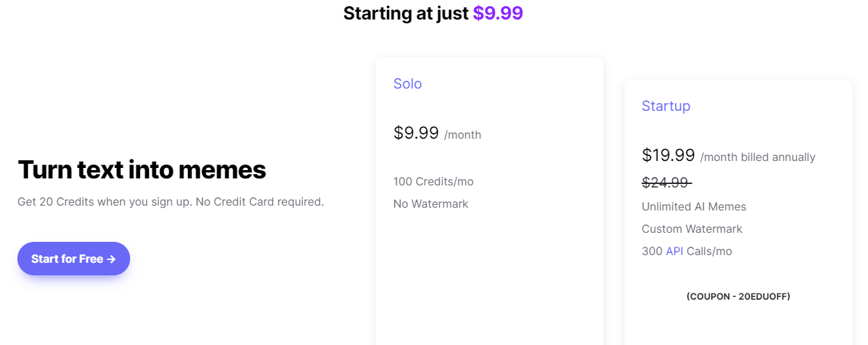This screenshot has width=868, height=345.
Task: Select the Startup plan title
Action: click(x=665, y=106)
